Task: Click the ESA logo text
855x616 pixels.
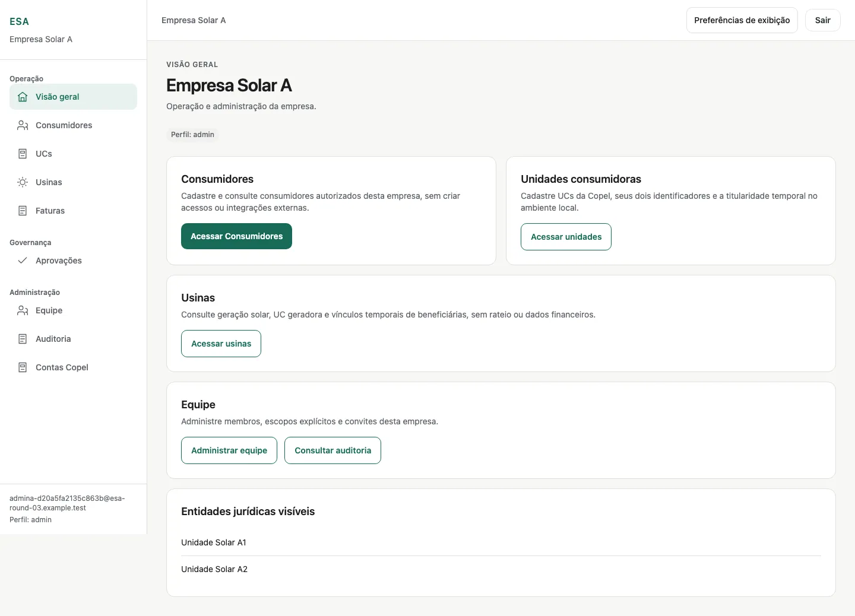Action: (x=19, y=21)
